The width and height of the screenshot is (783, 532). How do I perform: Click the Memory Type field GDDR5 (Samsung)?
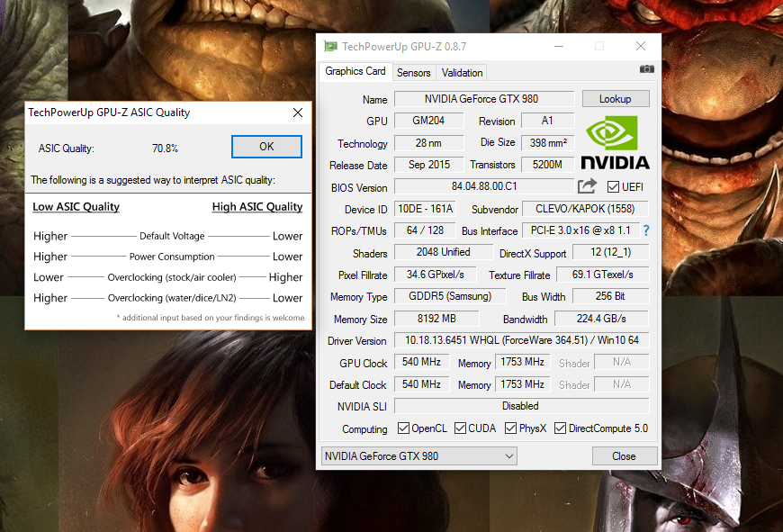coord(450,296)
